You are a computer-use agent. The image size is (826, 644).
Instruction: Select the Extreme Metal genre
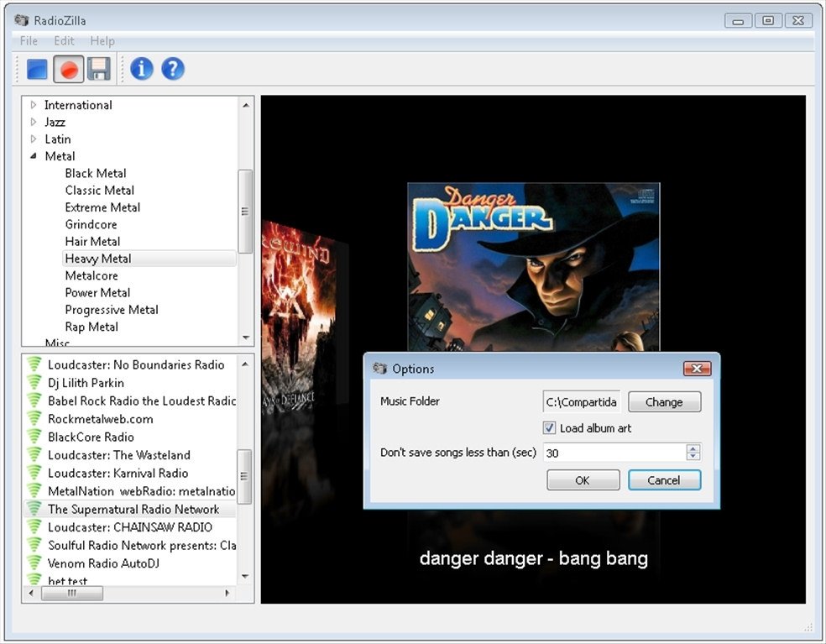tap(102, 207)
